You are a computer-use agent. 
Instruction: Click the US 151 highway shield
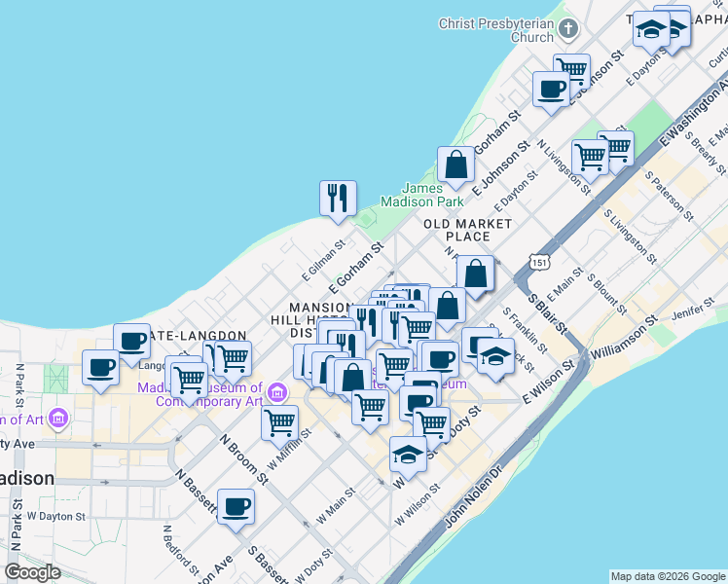coord(539,263)
